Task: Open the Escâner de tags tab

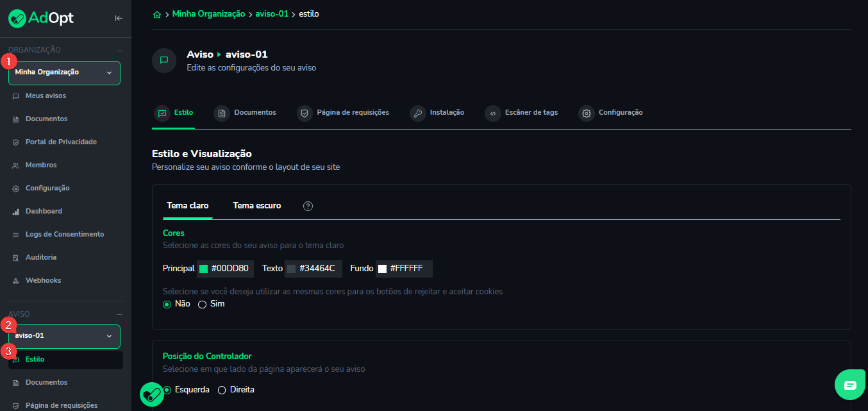Action: [531, 113]
